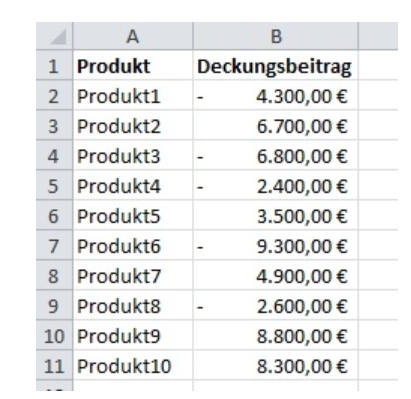Click the 8.300,00 € value cell
Viewport: 411px width, 399px height.
(276, 365)
